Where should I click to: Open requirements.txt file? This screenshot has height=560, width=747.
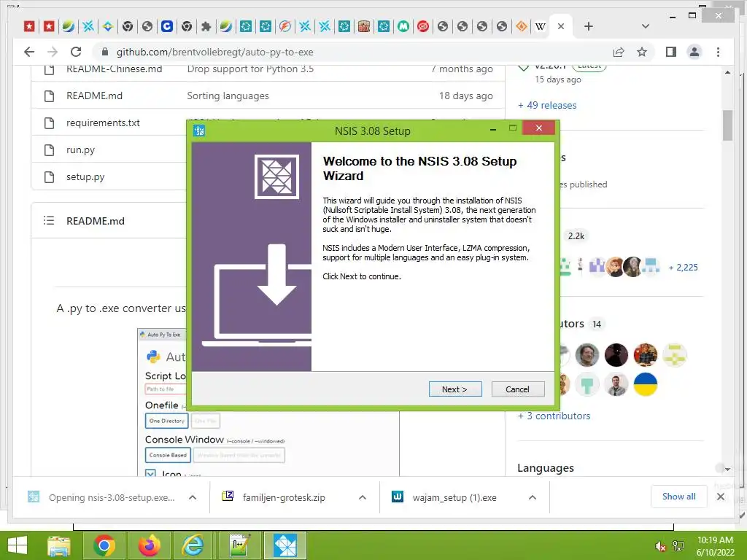coord(103,122)
